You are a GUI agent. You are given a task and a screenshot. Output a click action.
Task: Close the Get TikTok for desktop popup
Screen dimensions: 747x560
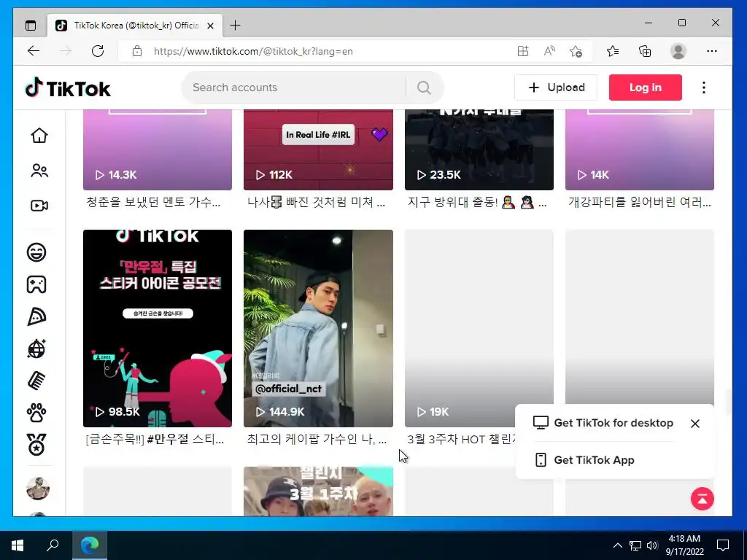[x=695, y=424]
